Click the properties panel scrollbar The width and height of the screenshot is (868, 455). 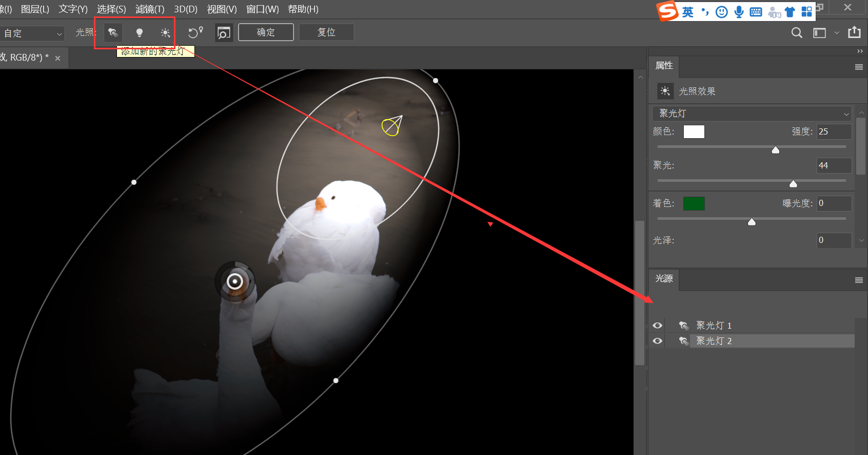(x=861, y=146)
